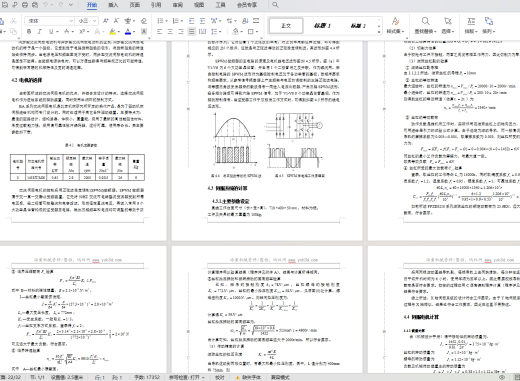Viewport: 520px width, 381px height.
Task: Click the Print Preview icon
Action: pyautogui.click(x=35, y=5)
